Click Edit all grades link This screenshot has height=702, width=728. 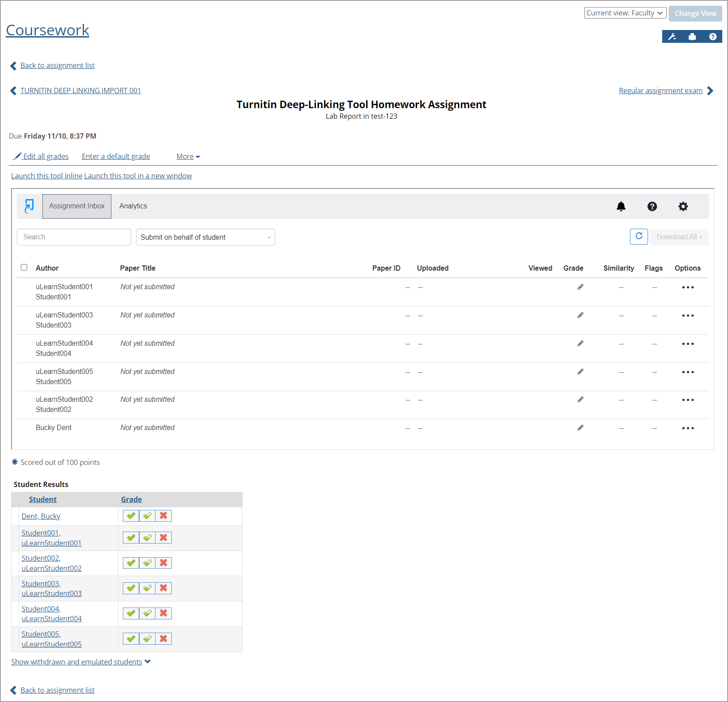tap(41, 156)
